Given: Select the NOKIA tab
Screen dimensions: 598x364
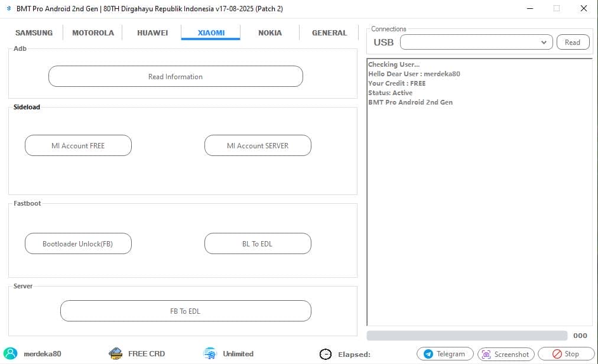Looking at the screenshot, I should (269, 32).
